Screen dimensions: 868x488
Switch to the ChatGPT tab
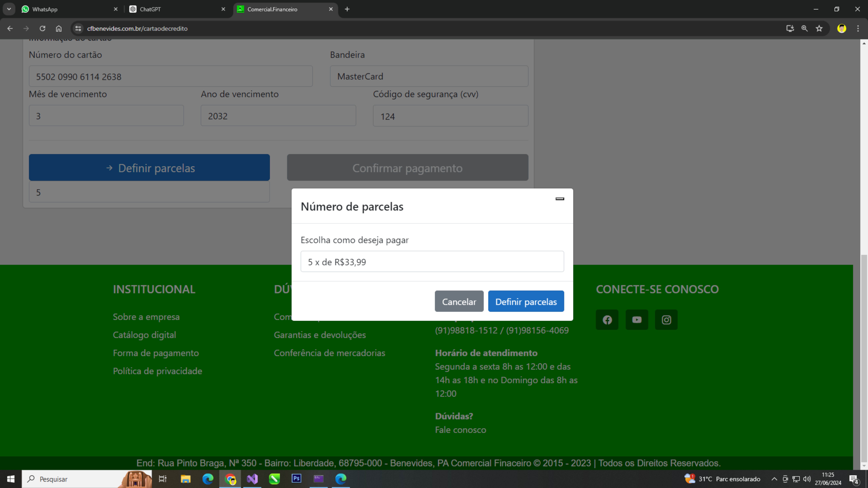[177, 9]
